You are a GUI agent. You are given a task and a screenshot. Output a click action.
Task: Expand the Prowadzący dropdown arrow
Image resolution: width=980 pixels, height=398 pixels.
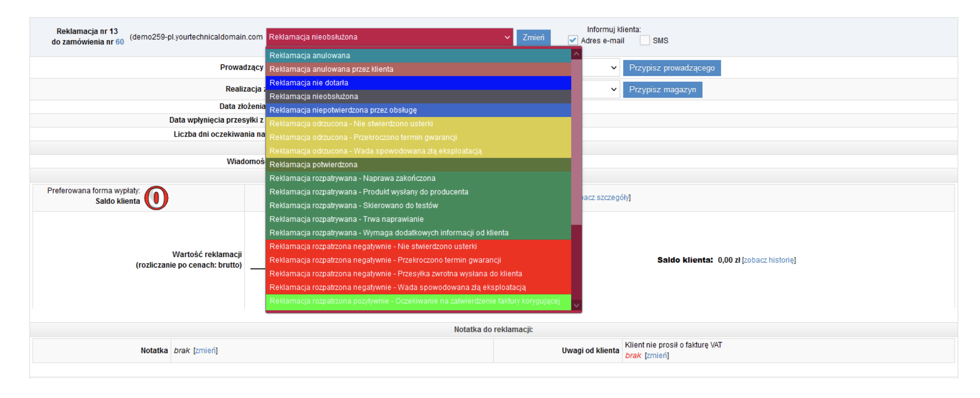(613, 68)
